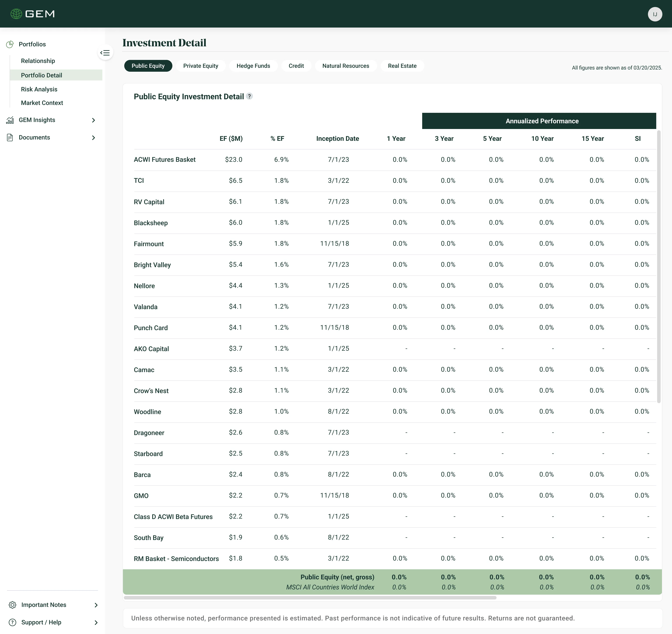672x634 pixels.
Task: Click the horizontal table scrollbar
Action: 310,597
